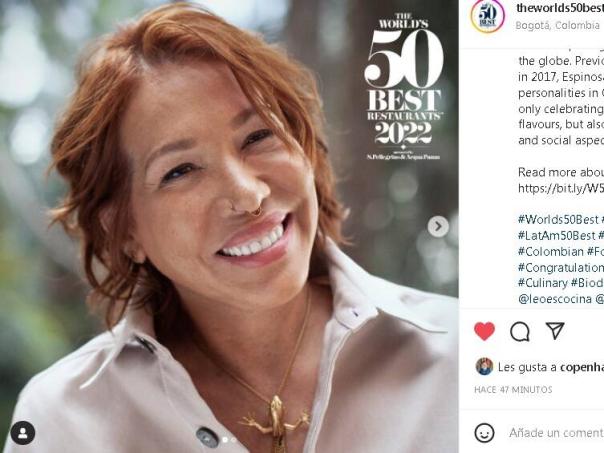Open liker's small avatar beside Les gusta
This screenshot has width=604, height=453.
pyautogui.click(x=484, y=366)
